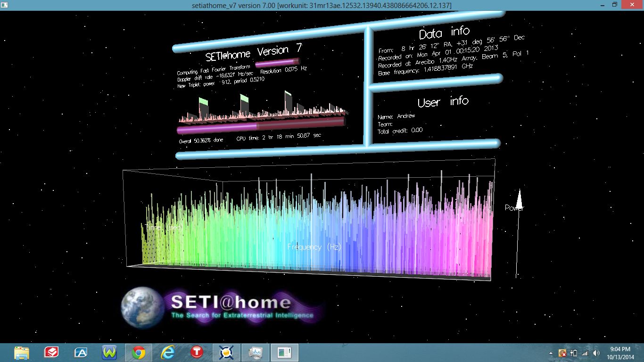Select the red T application icon on the taskbar

(197, 352)
